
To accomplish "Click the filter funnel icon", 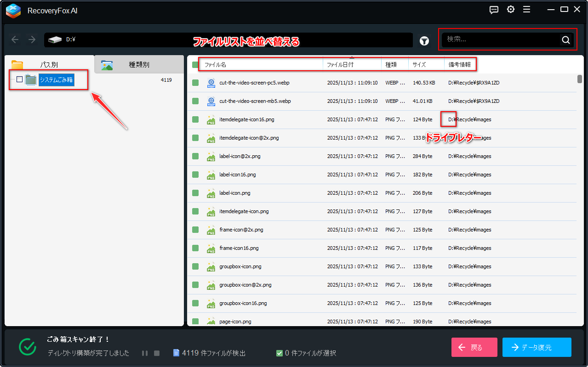I will [424, 41].
